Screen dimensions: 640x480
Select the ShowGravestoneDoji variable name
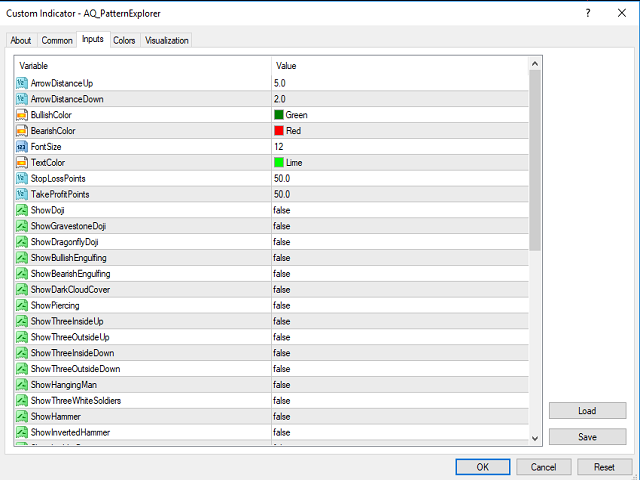[69, 226]
